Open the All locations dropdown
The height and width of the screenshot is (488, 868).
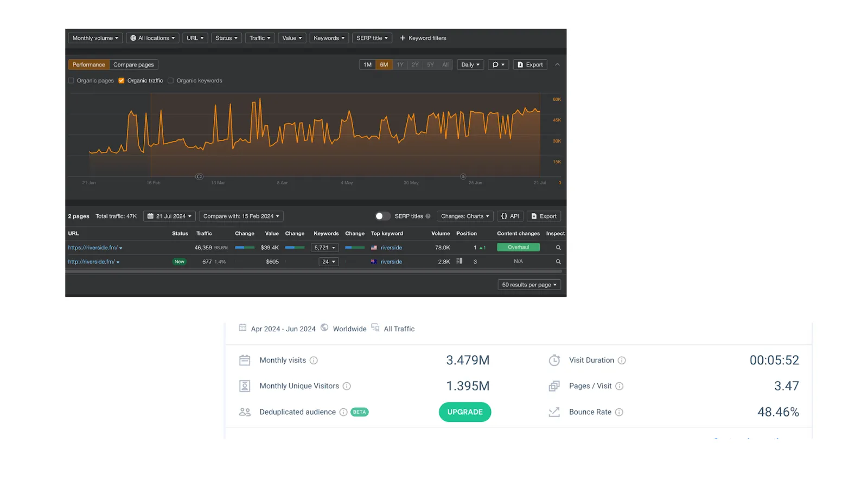point(154,38)
